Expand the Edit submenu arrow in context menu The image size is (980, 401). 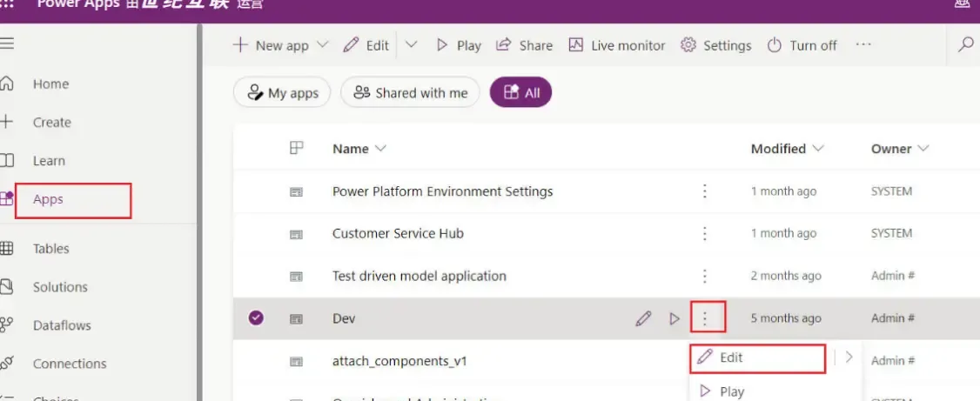[849, 358]
